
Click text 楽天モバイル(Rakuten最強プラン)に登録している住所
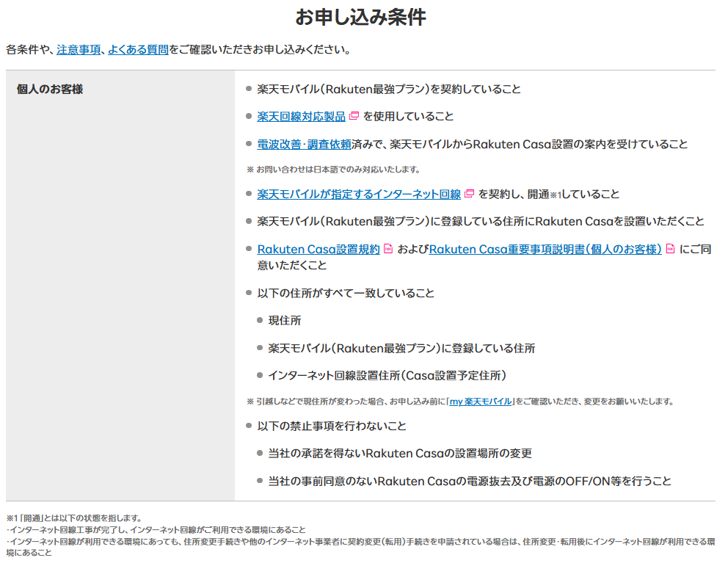tap(401, 348)
